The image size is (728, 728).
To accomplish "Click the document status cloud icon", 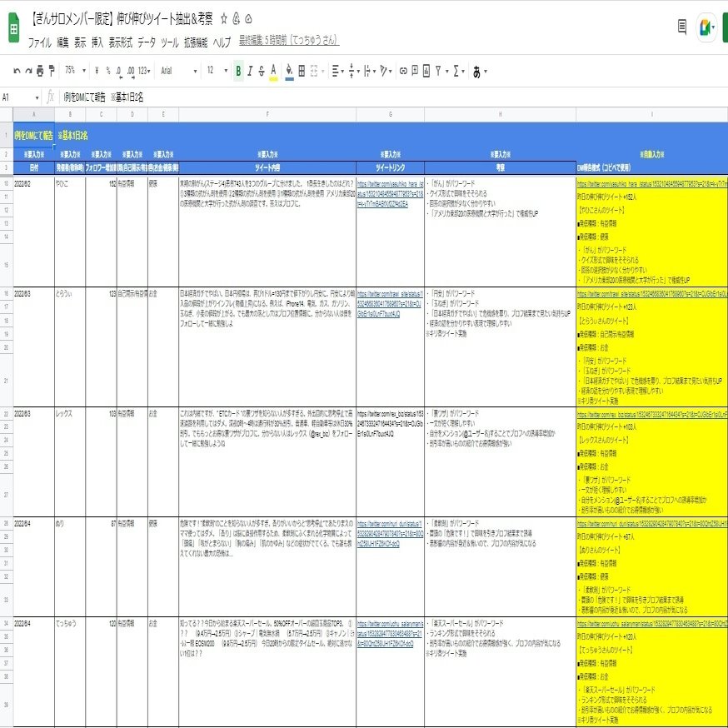I will 248,19.
